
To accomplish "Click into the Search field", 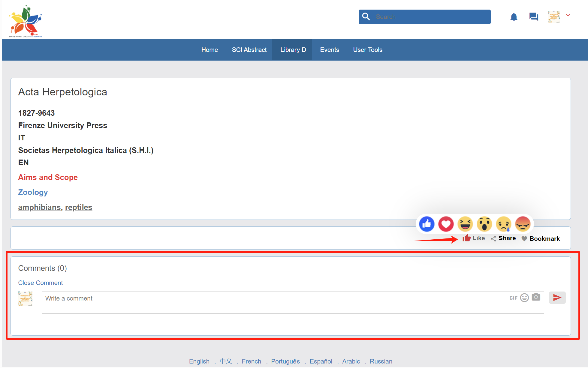I will pyautogui.click(x=431, y=17).
